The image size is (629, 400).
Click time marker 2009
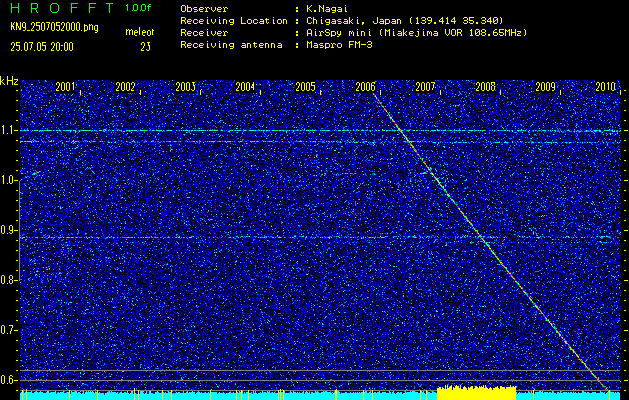[546, 87]
